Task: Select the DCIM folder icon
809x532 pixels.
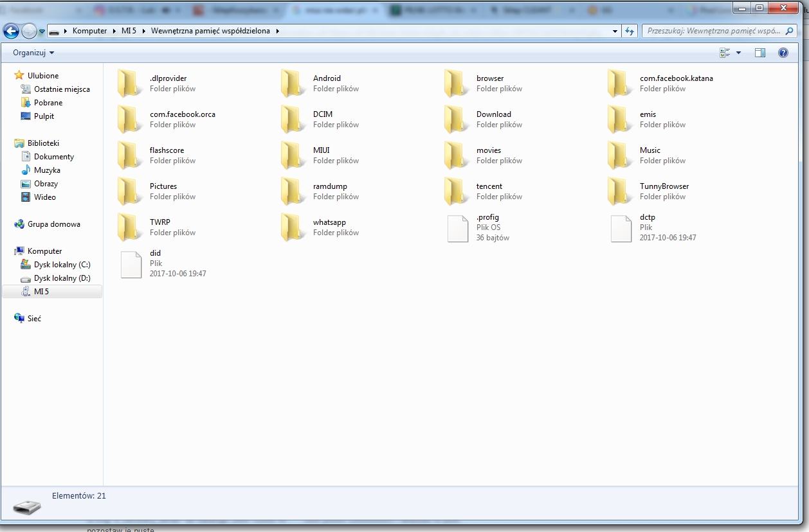Action: coord(293,119)
